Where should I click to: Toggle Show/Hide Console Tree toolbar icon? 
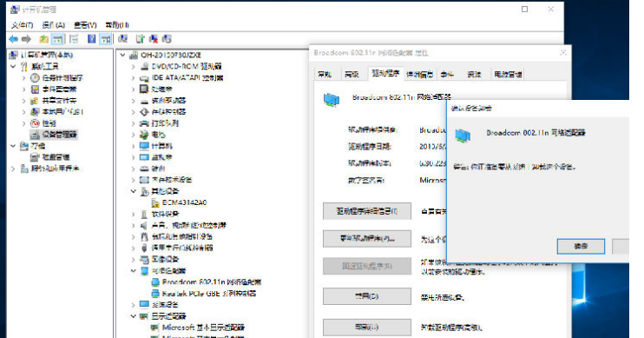pyautogui.click(x=58, y=39)
